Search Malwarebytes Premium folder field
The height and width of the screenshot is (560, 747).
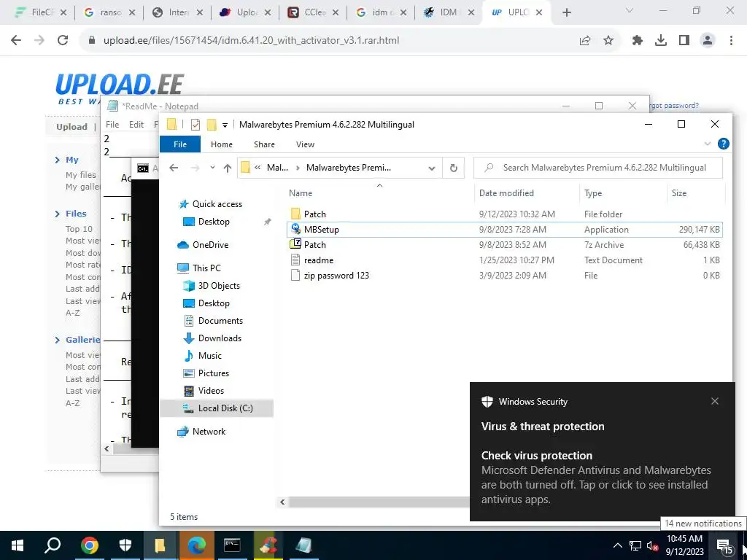pos(598,168)
